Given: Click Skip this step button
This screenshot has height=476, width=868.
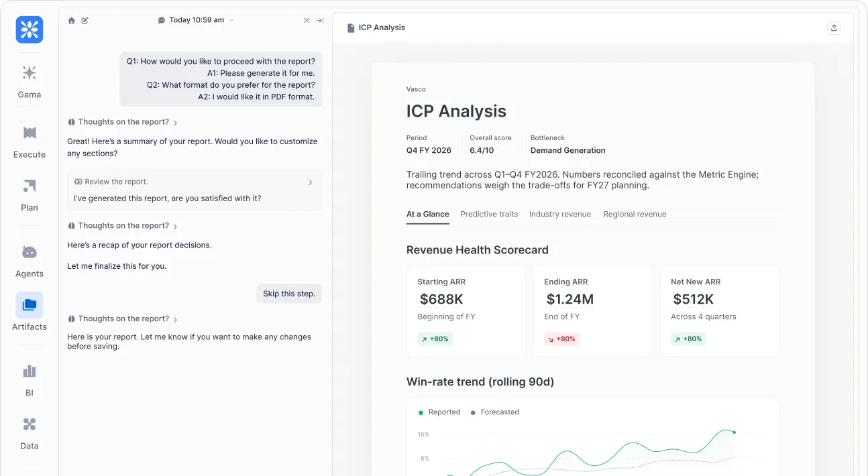Looking at the screenshot, I should [289, 294].
